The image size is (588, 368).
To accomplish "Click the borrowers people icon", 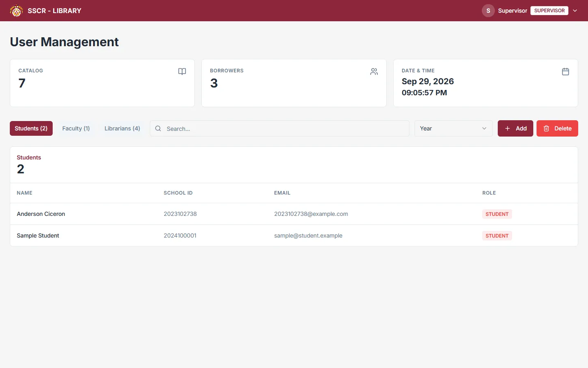I will click(374, 72).
